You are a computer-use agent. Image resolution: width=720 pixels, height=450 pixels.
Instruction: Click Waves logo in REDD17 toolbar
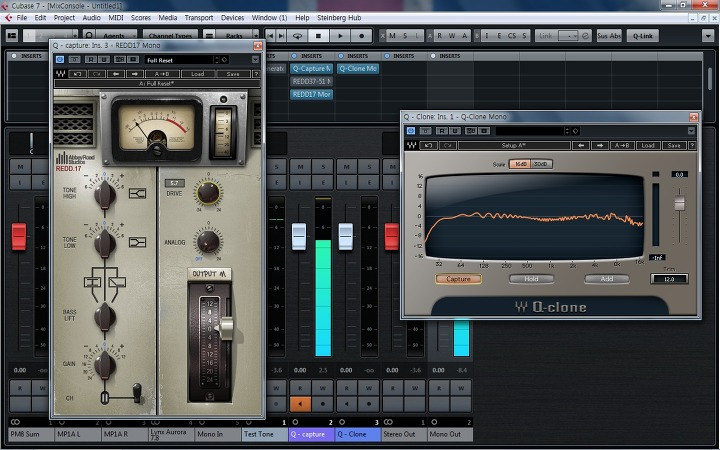[x=60, y=73]
